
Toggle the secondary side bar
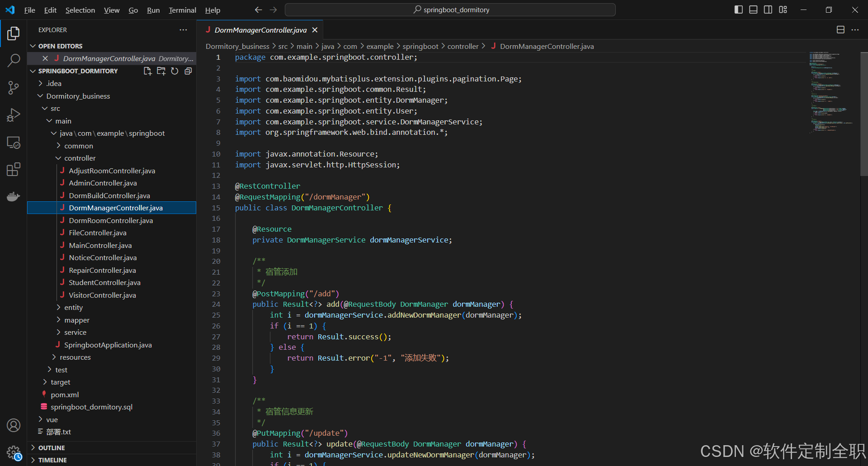point(768,10)
